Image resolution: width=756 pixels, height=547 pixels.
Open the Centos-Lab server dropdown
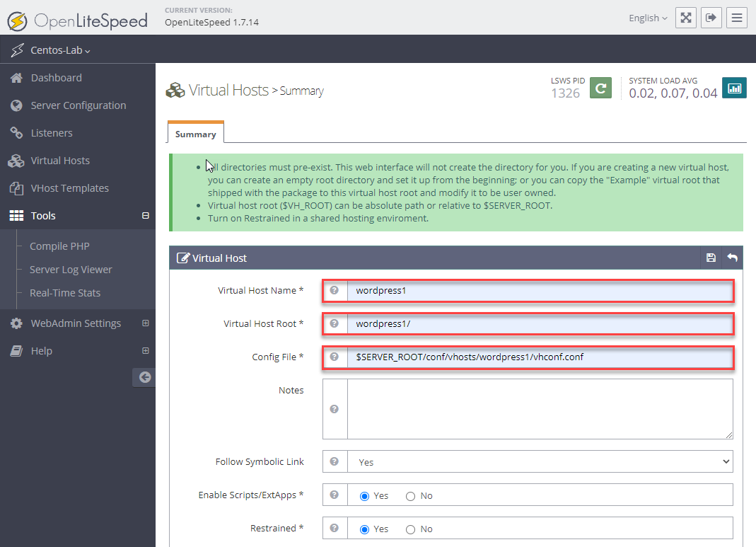point(60,50)
